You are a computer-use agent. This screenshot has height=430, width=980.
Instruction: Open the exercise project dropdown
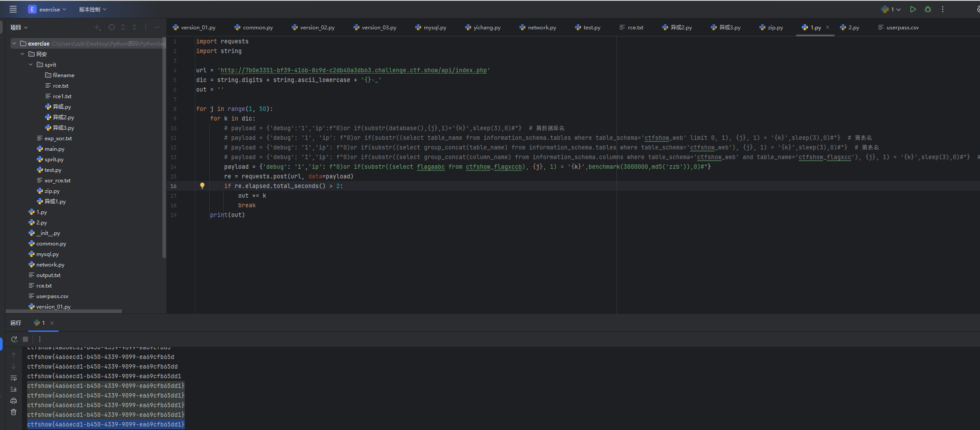point(47,9)
